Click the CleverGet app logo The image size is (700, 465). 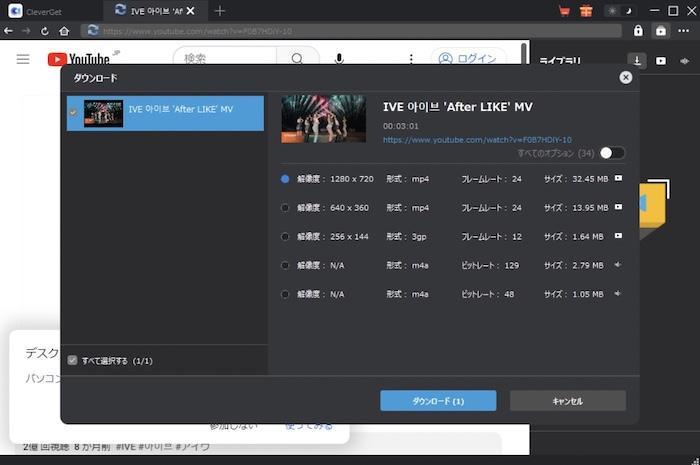(15, 11)
